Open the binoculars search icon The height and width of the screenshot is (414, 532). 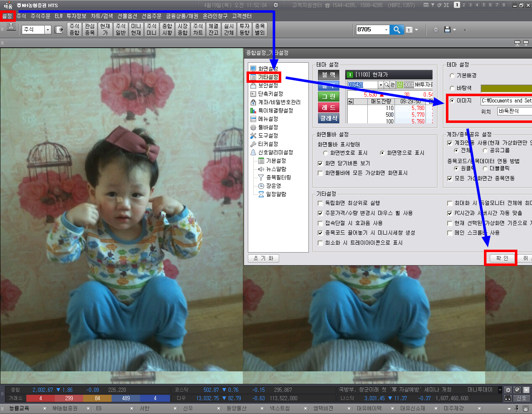click(508, 399)
